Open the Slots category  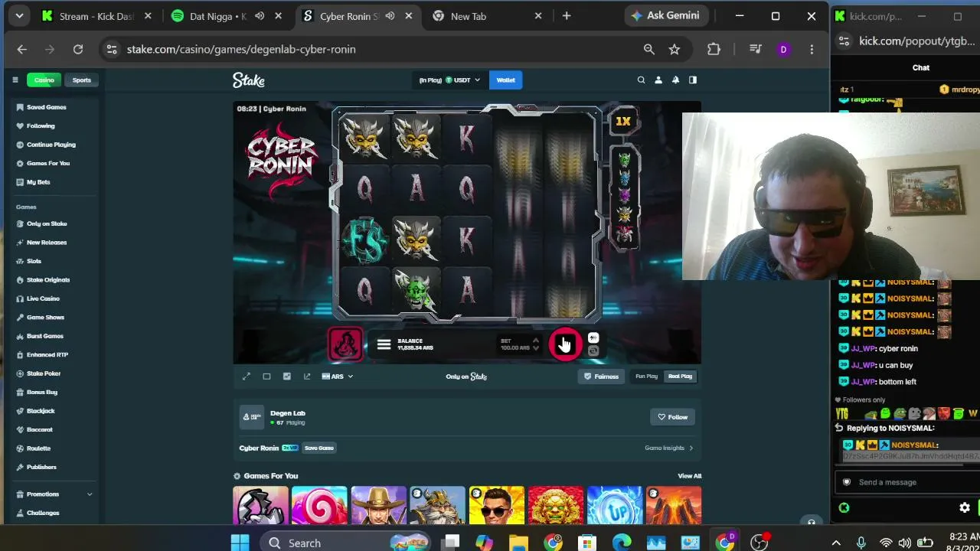[34, 261]
